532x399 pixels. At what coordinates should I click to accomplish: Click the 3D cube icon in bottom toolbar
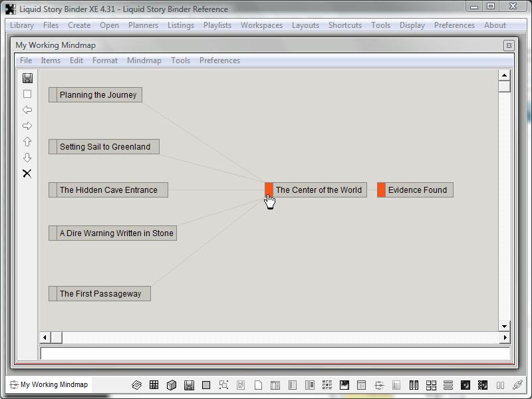(x=171, y=385)
